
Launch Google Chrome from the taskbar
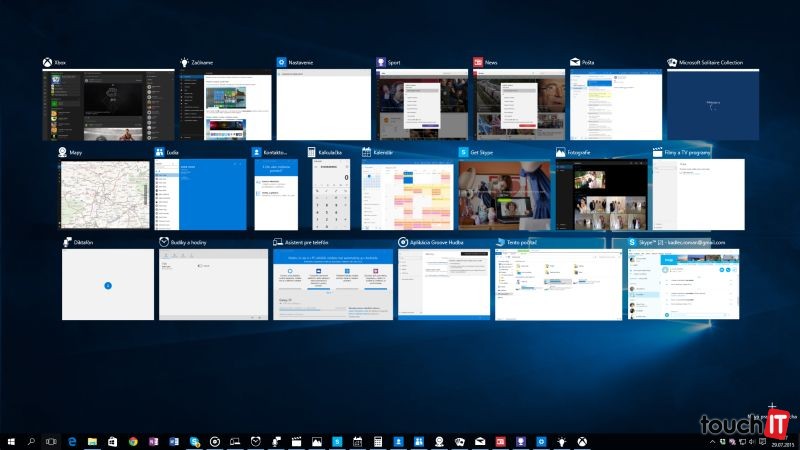pyautogui.click(x=133, y=441)
